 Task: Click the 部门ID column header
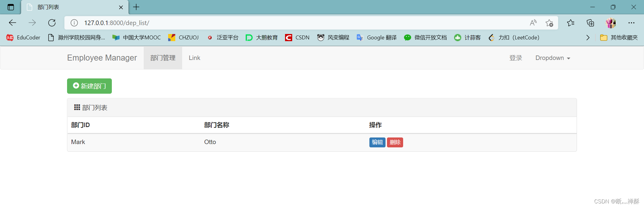[80, 125]
